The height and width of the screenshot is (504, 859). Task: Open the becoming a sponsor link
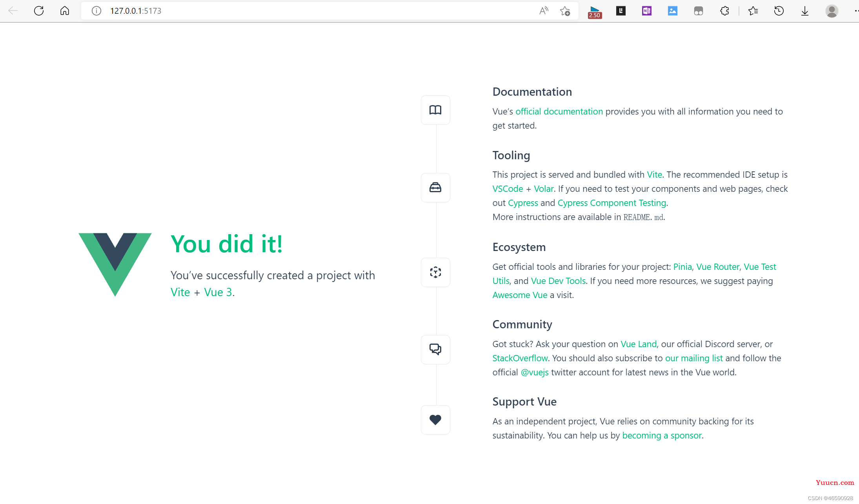click(662, 435)
